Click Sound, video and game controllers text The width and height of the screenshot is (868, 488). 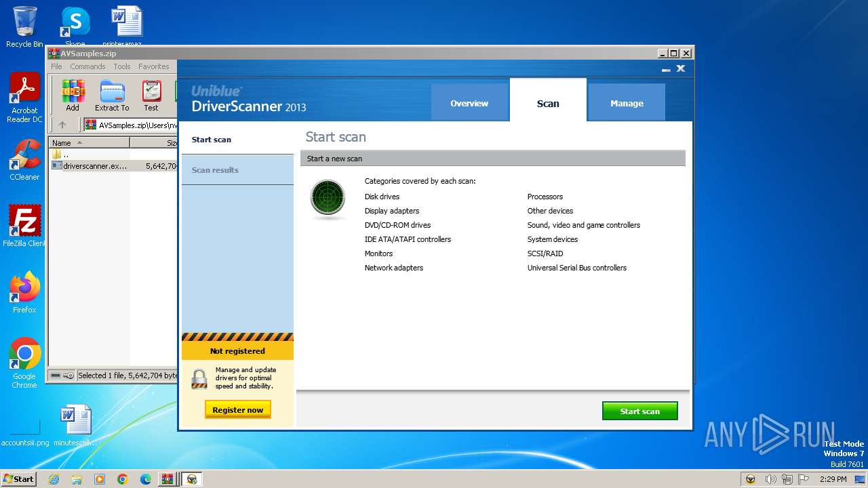[x=584, y=225]
